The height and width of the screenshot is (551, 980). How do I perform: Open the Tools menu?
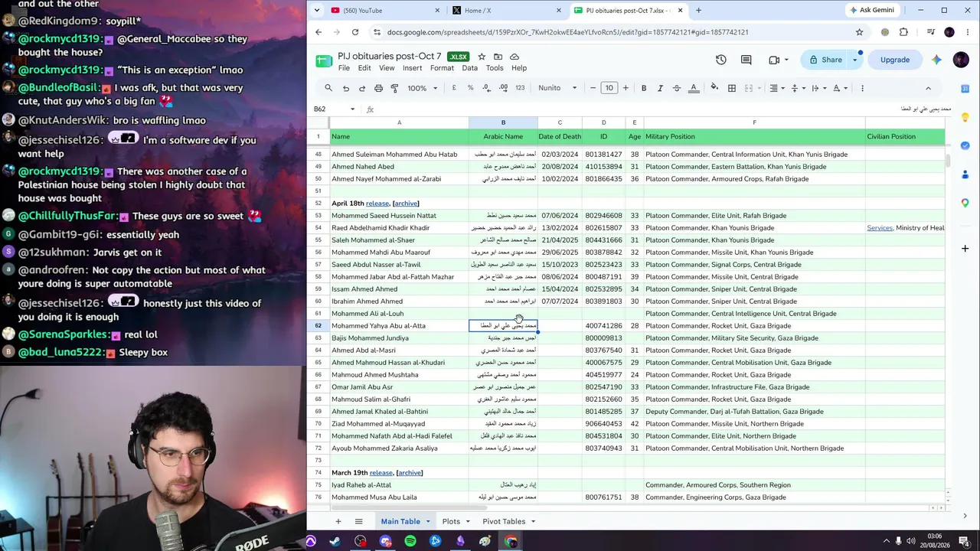tap(495, 68)
